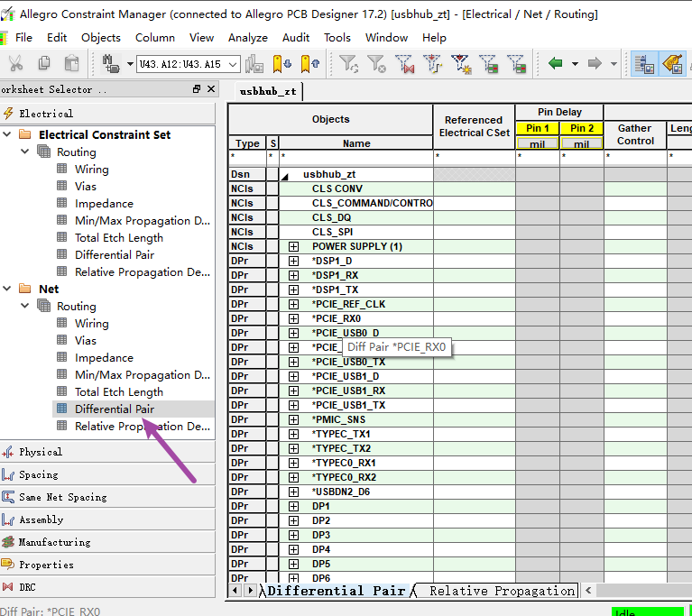Screen dimensions: 692x616
Task: Click the Cut scissors icon
Action: [15, 63]
